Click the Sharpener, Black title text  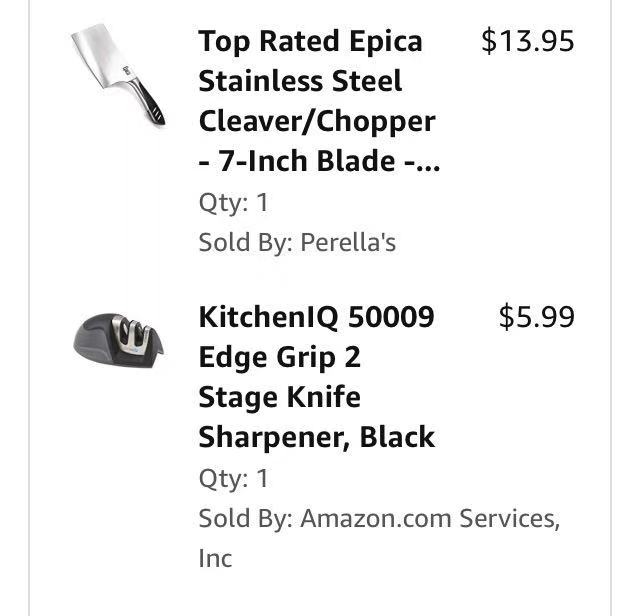[316, 437]
